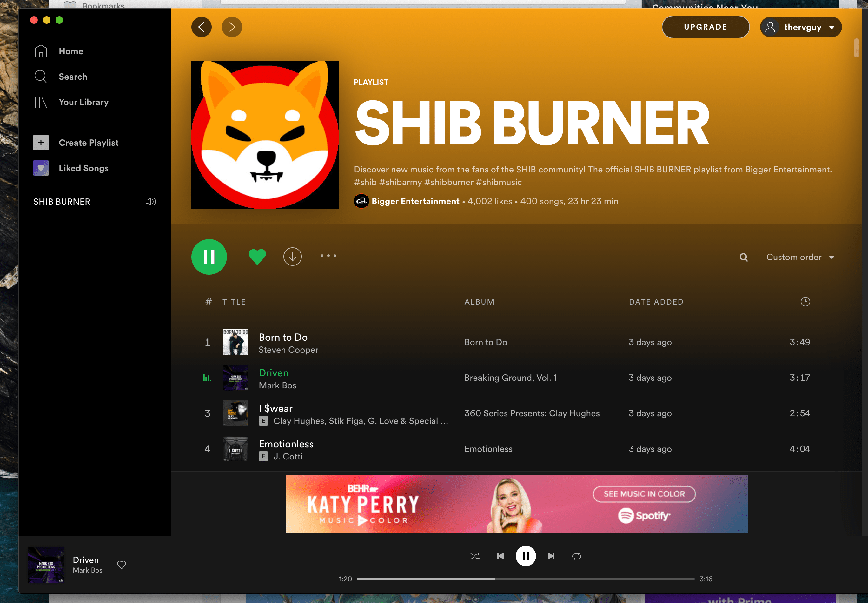Create a new playlist
The height and width of the screenshot is (603, 868).
tap(88, 143)
